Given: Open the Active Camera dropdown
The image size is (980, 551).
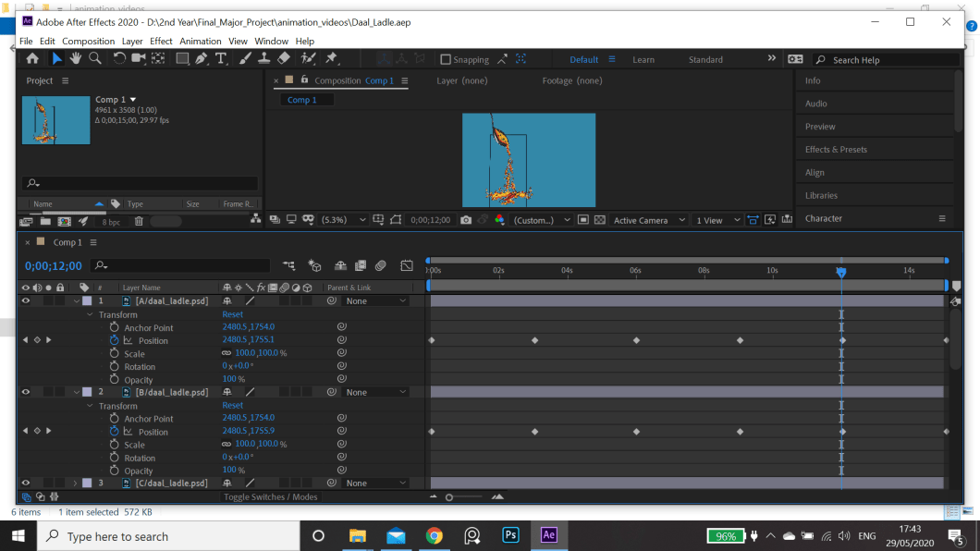Looking at the screenshot, I should [x=649, y=220].
